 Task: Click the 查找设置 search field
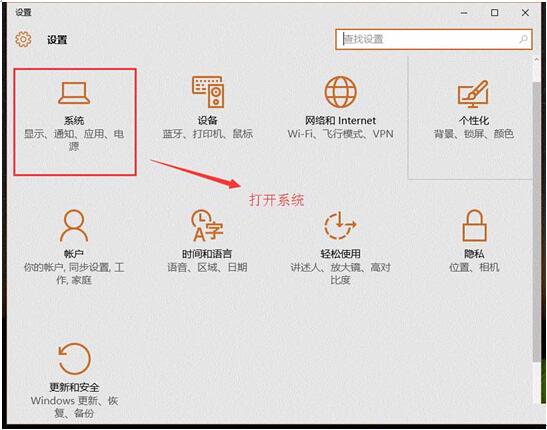pos(434,39)
